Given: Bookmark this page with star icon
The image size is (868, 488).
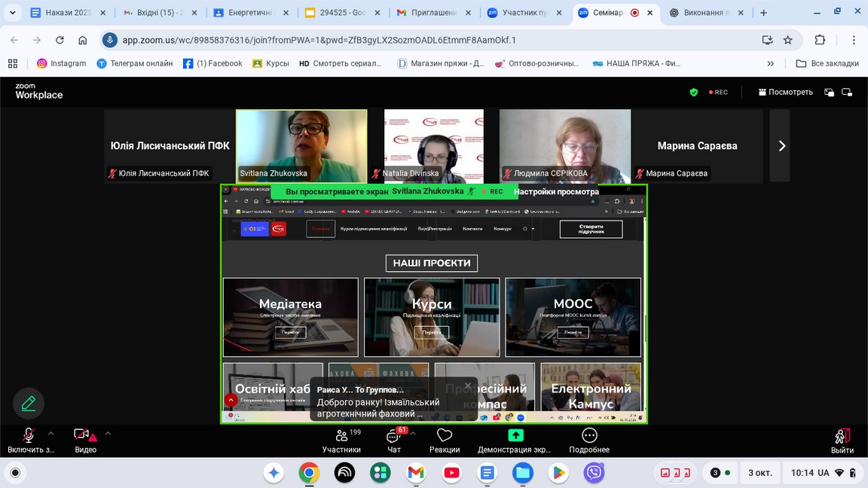Looking at the screenshot, I should click(x=788, y=40).
